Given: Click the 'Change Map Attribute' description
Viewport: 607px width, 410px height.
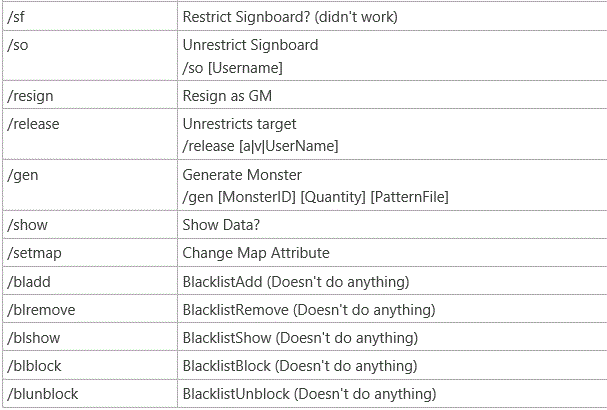Looking at the screenshot, I should [x=256, y=253].
